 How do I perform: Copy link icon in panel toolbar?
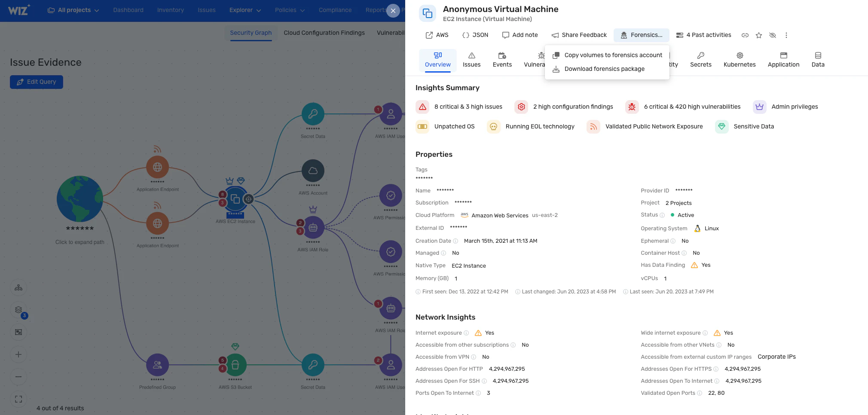click(745, 35)
